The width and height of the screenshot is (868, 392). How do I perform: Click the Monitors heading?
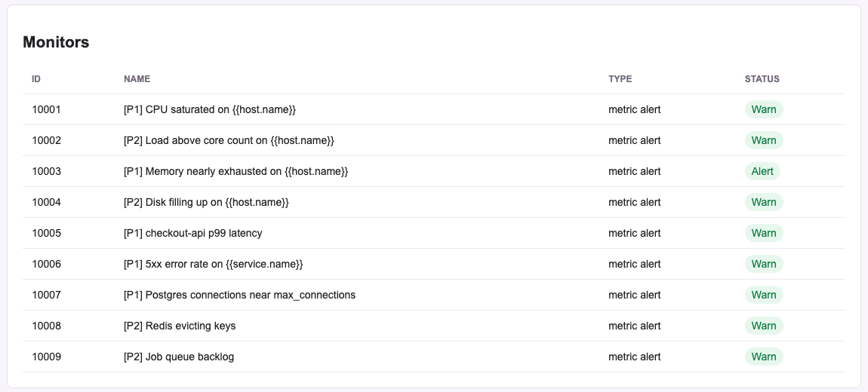(x=56, y=42)
